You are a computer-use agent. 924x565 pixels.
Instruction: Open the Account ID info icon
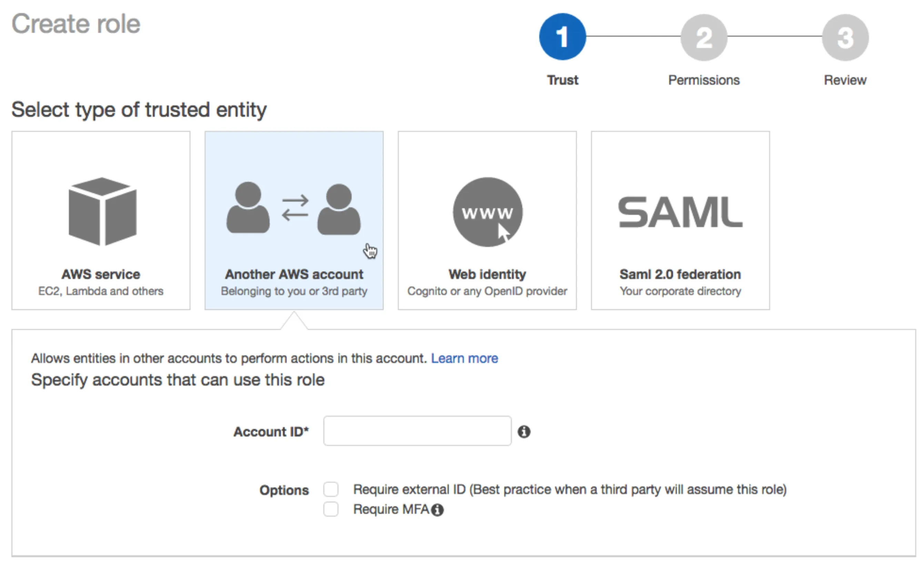coord(524,432)
